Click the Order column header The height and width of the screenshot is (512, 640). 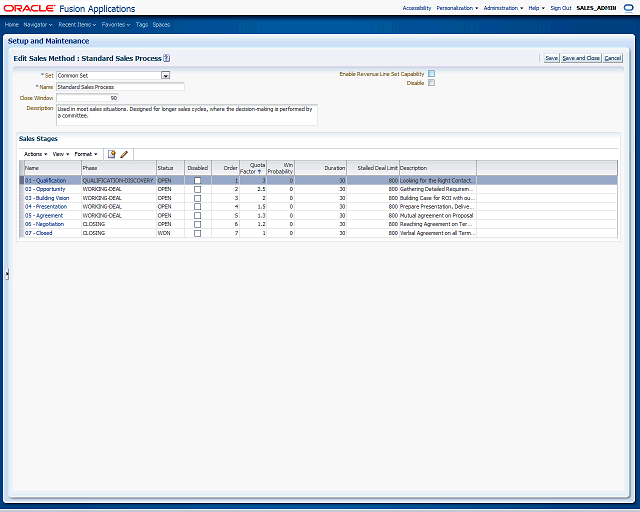click(225, 168)
